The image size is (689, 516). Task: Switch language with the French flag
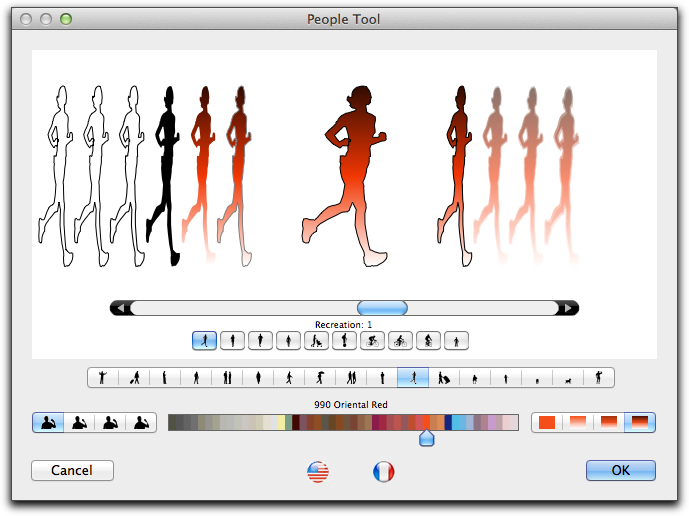pyautogui.click(x=384, y=472)
